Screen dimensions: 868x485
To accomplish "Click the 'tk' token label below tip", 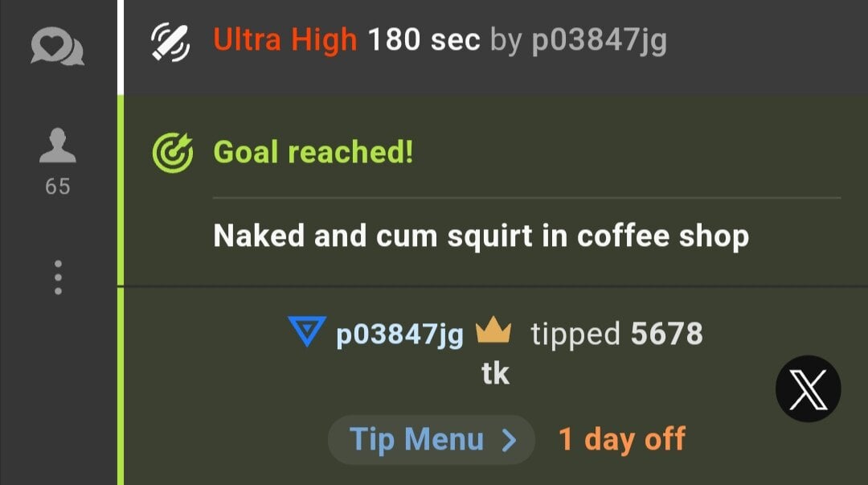I will click(x=495, y=373).
